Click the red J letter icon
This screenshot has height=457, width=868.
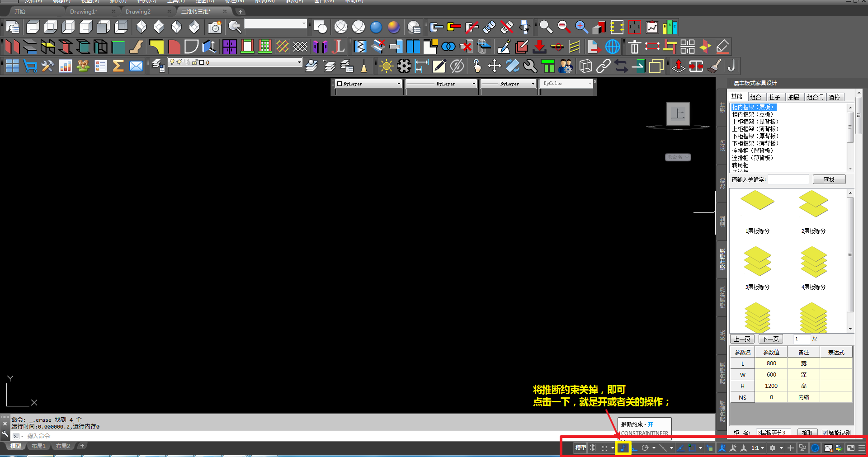click(x=339, y=47)
